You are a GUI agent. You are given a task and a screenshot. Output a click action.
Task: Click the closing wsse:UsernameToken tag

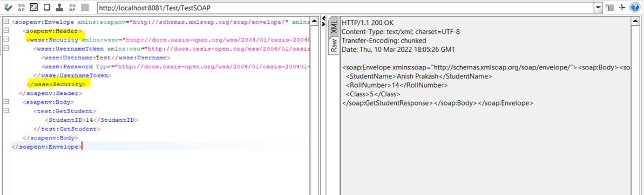(72, 75)
